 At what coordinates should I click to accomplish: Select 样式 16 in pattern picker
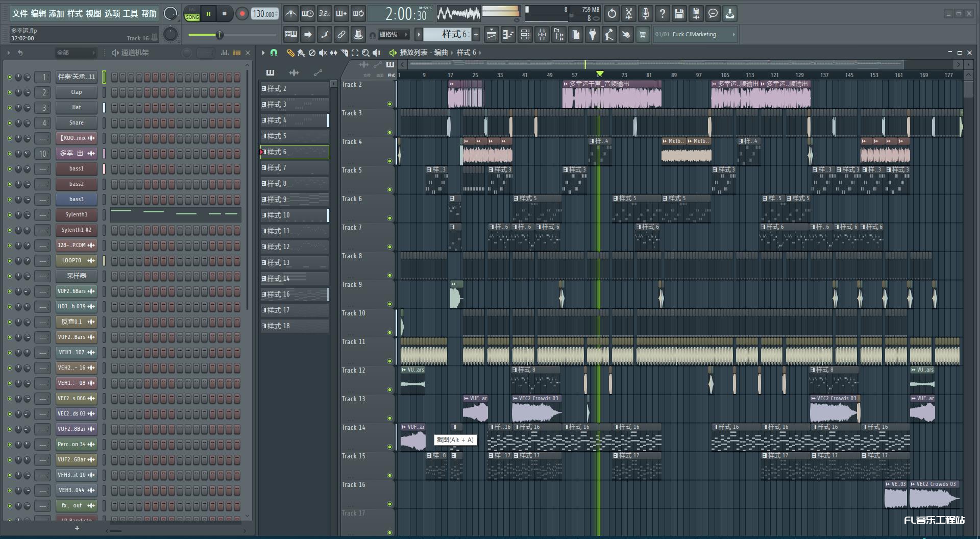[x=295, y=295]
